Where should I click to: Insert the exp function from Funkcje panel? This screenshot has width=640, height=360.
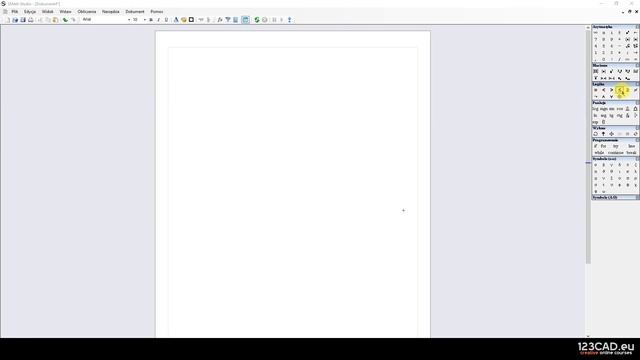(x=595, y=122)
